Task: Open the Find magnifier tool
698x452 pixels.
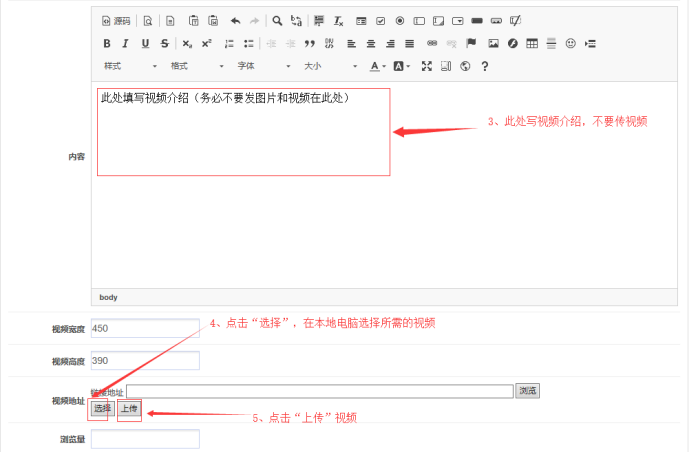Action: (x=277, y=20)
